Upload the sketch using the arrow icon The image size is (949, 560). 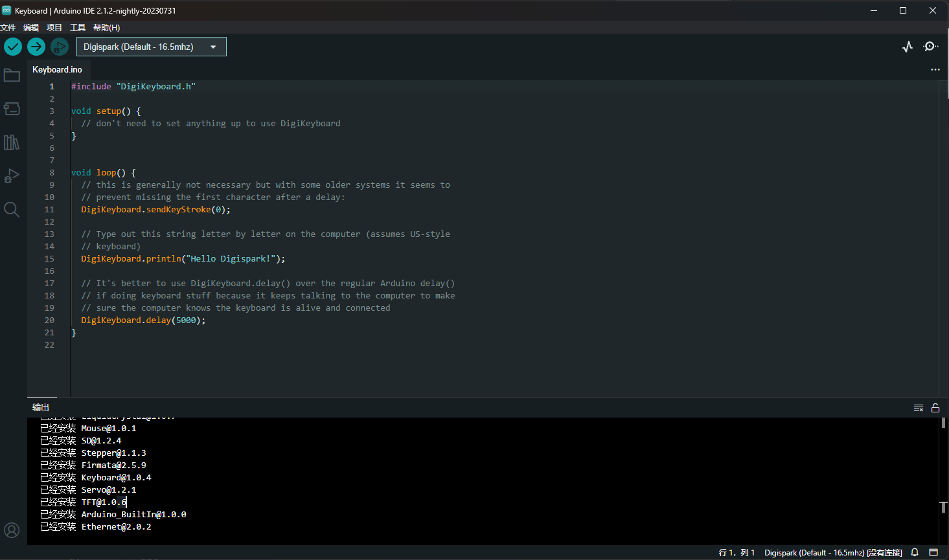click(36, 47)
